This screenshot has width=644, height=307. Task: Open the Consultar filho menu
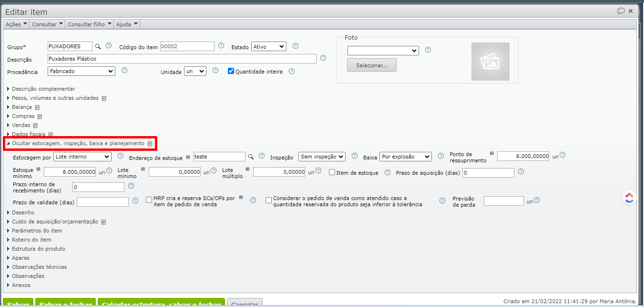point(90,24)
